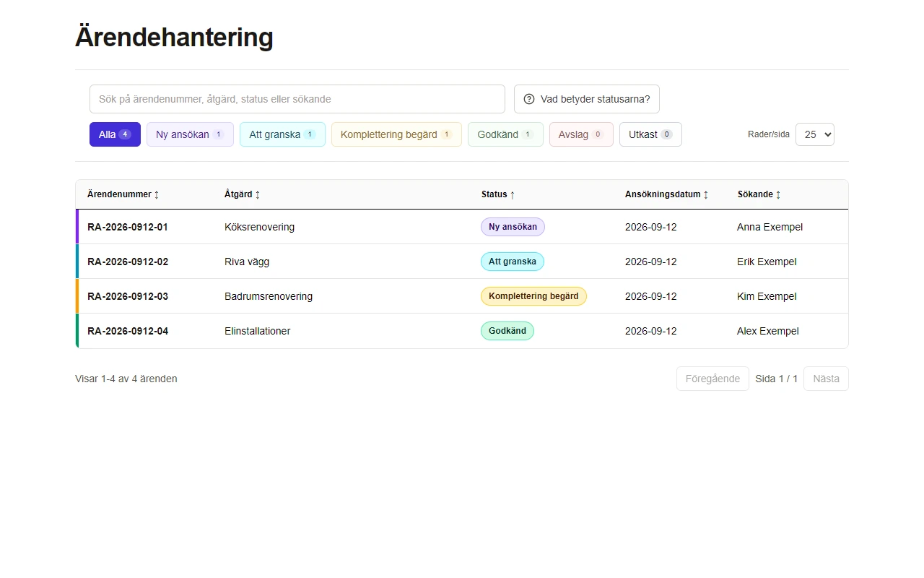Click date 2026-09-12 in Elinstallationer row
The height and width of the screenshot is (578, 924).
[651, 331]
